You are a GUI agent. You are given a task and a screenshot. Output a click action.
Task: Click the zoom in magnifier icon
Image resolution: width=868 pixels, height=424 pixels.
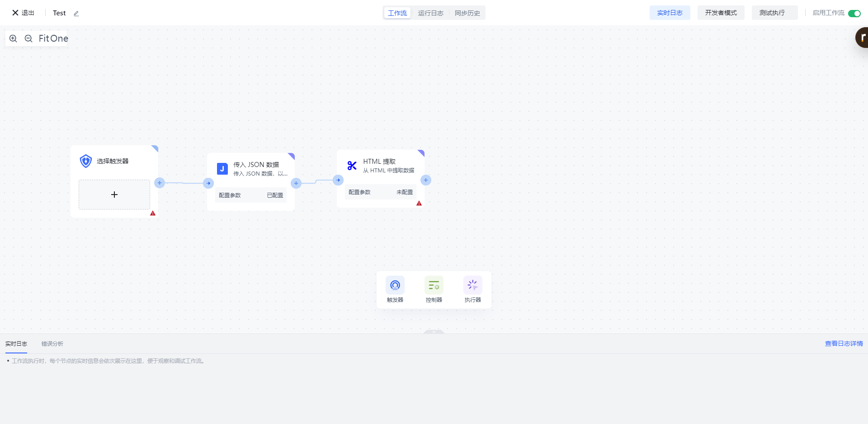pos(13,38)
